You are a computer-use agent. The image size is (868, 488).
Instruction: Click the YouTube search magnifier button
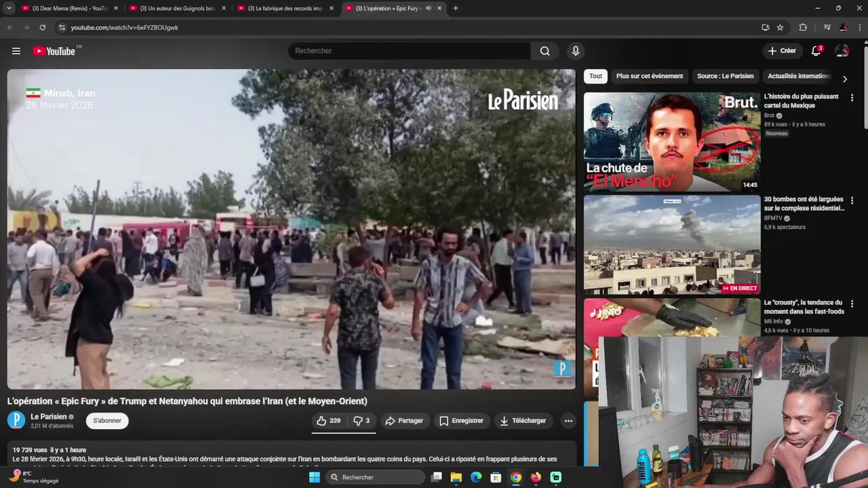tap(545, 51)
